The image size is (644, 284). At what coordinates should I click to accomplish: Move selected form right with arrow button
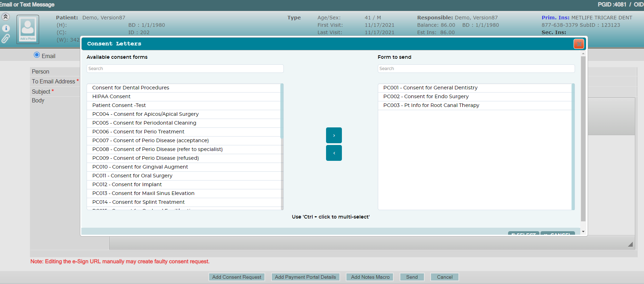point(334,135)
